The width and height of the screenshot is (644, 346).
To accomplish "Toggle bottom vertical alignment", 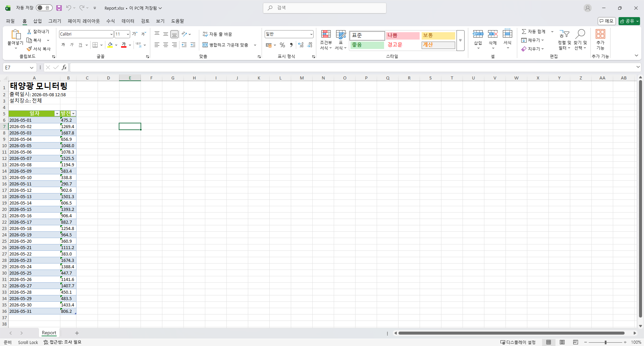I will tap(174, 34).
